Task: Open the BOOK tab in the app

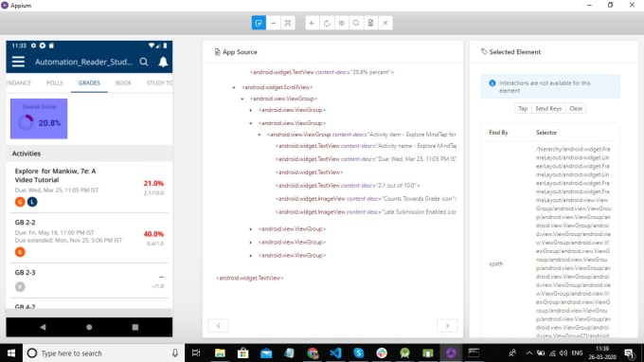Action: [x=123, y=83]
